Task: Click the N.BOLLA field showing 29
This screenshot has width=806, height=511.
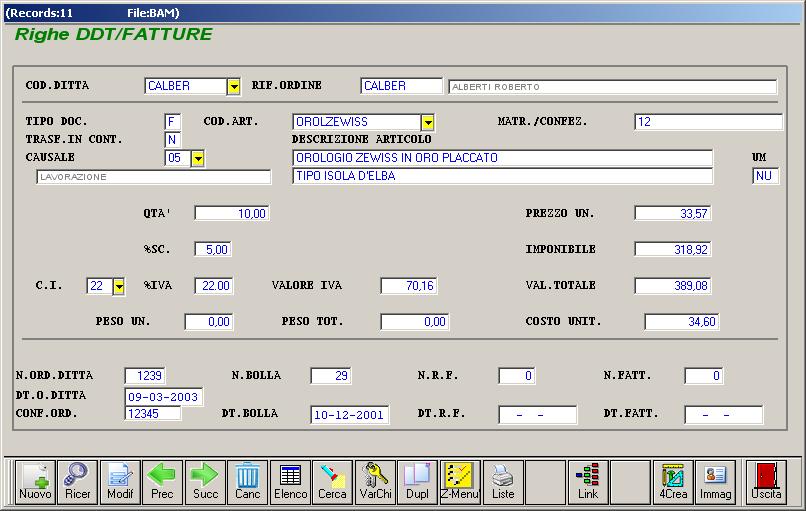Action: coord(331,376)
